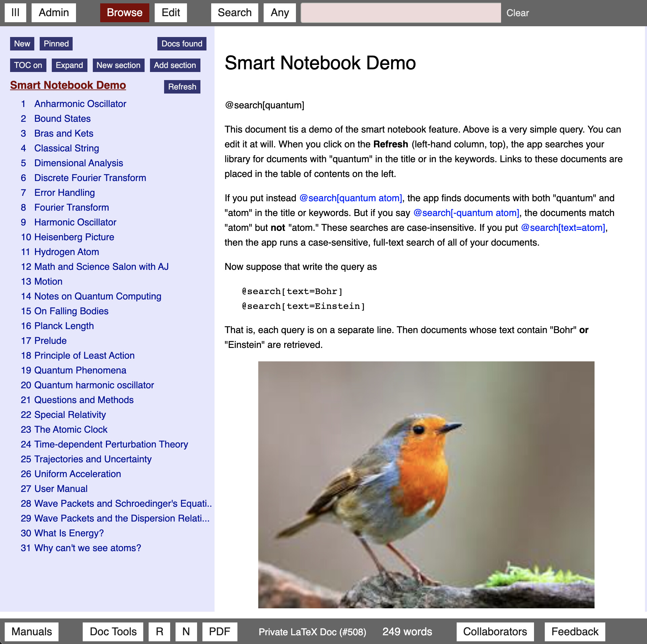647x644 pixels.
Task: Open the Manuals menu
Action: pyautogui.click(x=32, y=632)
